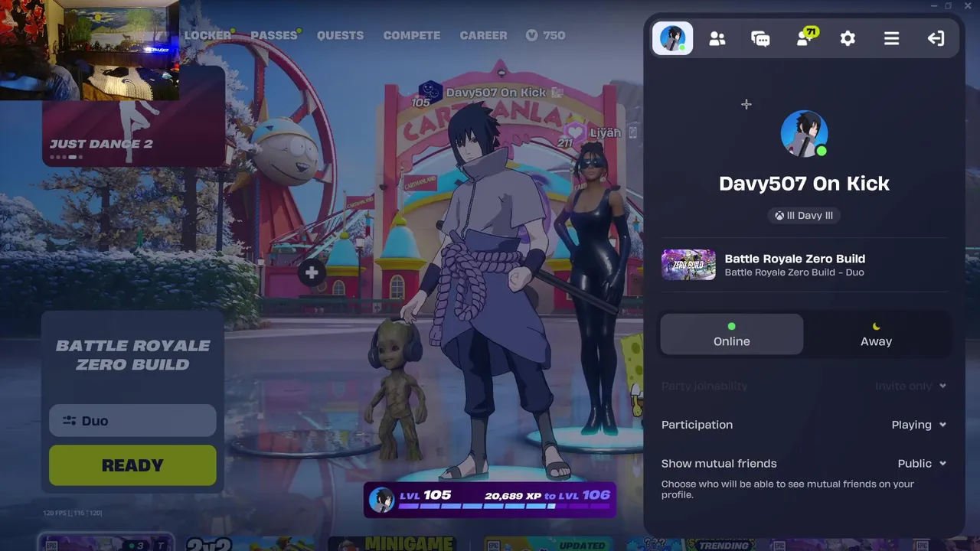Click the V-Bucks icon showing 750

click(x=532, y=35)
